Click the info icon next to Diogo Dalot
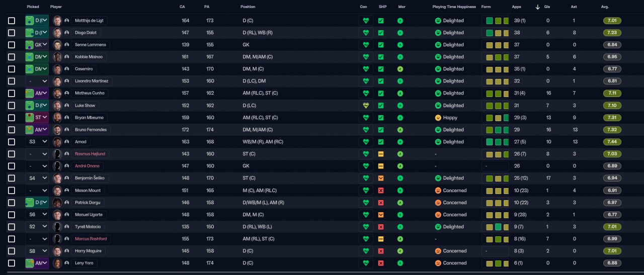 66,33
